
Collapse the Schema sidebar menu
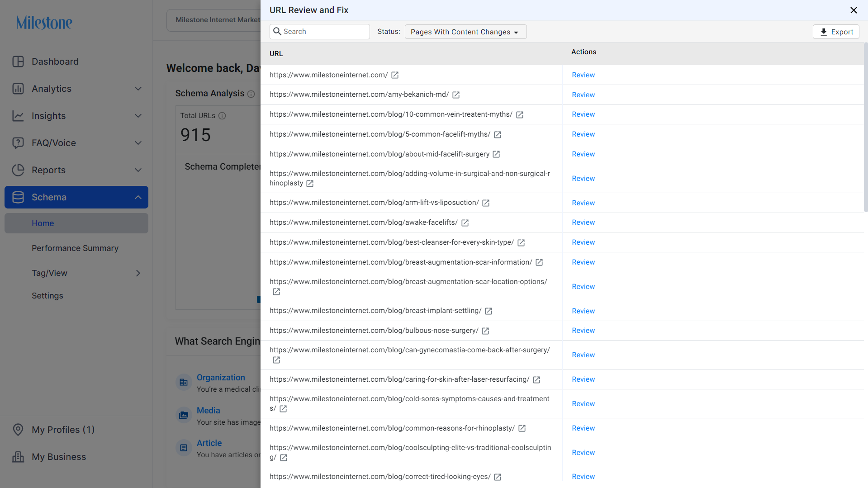pyautogui.click(x=138, y=197)
